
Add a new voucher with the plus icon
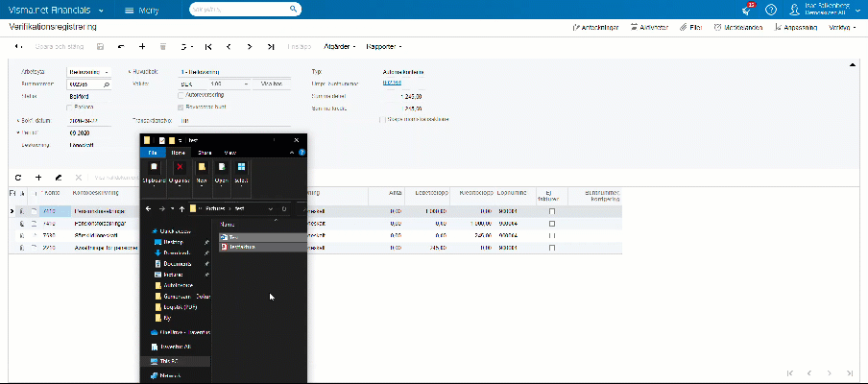click(x=141, y=46)
